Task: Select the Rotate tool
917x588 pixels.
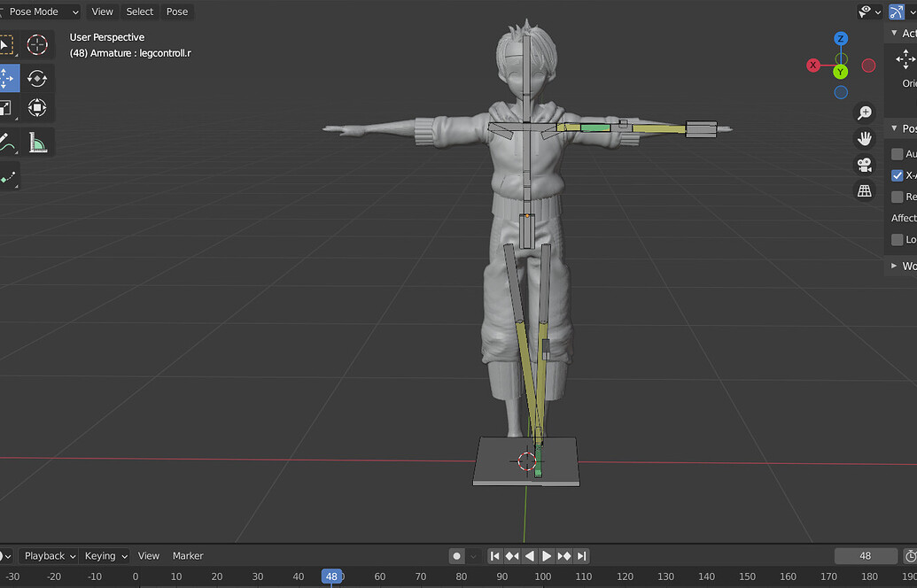Action: 37,78
